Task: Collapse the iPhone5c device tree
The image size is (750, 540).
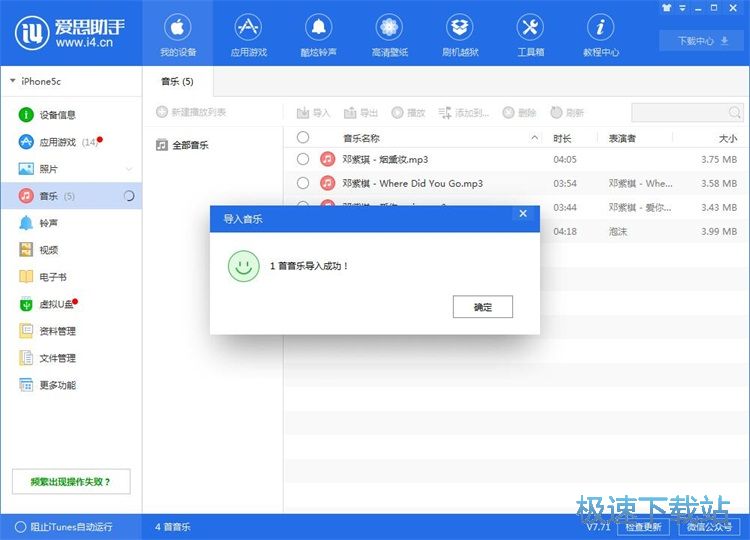Action: [12, 81]
